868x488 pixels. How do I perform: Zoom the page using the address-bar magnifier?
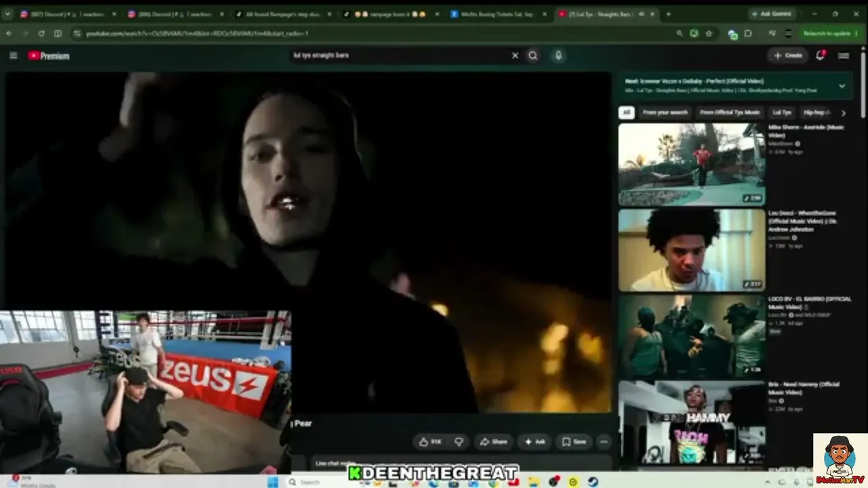[679, 33]
